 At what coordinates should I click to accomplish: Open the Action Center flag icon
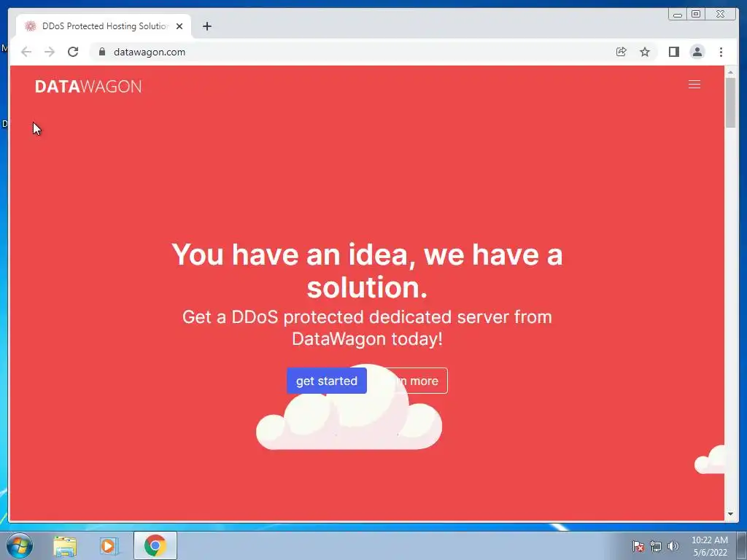pos(638,546)
